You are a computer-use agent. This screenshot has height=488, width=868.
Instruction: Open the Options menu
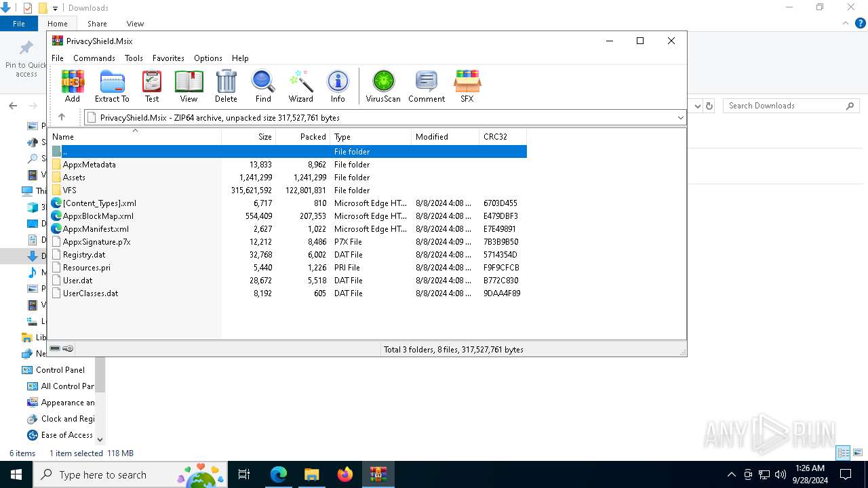coord(208,58)
